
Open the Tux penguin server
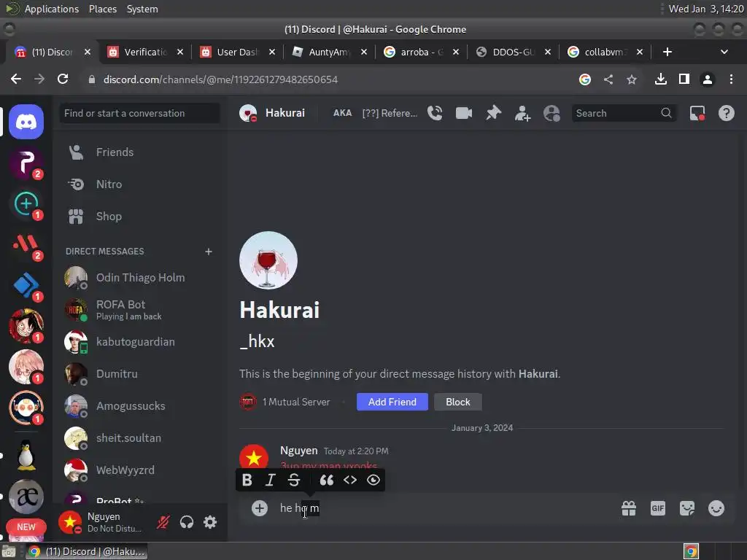pos(26,456)
